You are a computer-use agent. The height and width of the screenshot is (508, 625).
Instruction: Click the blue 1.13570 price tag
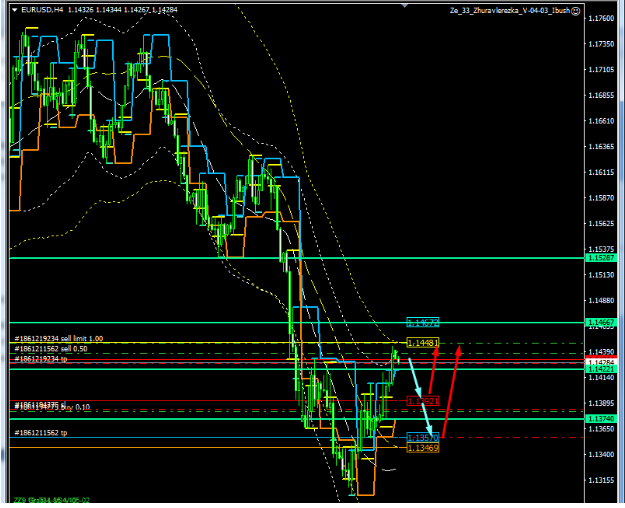coord(422,438)
